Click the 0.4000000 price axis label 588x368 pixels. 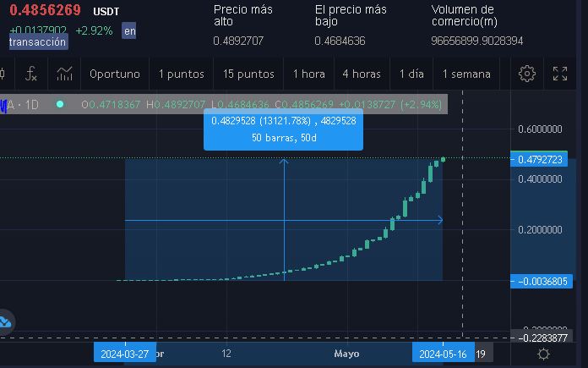point(540,179)
